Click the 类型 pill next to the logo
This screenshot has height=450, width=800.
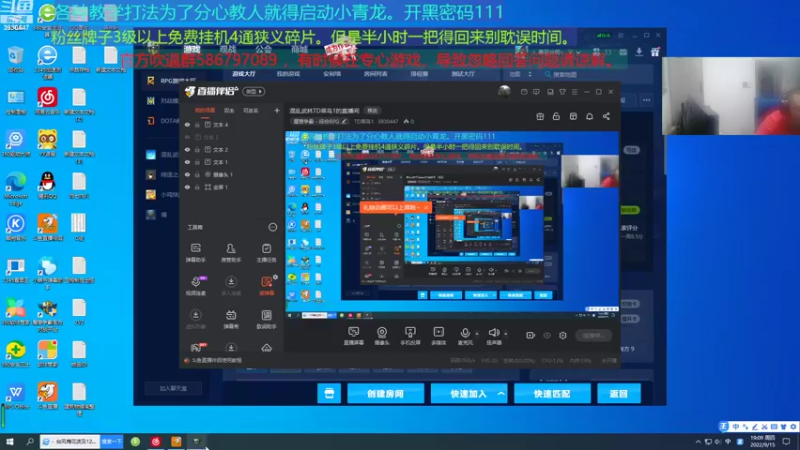[x=254, y=92]
